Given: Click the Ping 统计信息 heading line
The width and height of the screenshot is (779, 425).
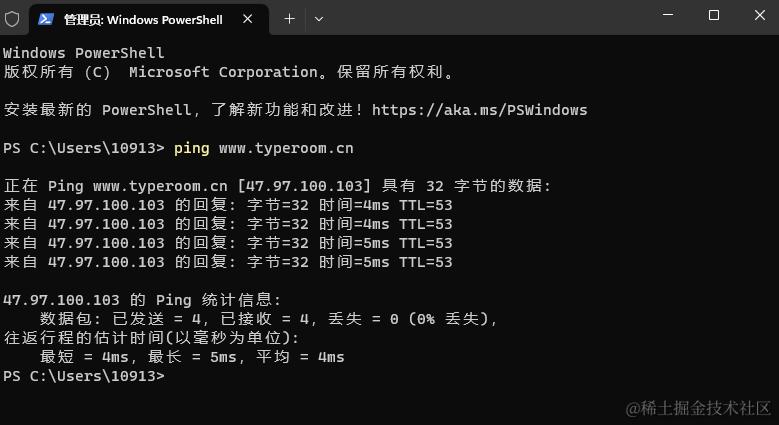Looking at the screenshot, I should [142, 300].
